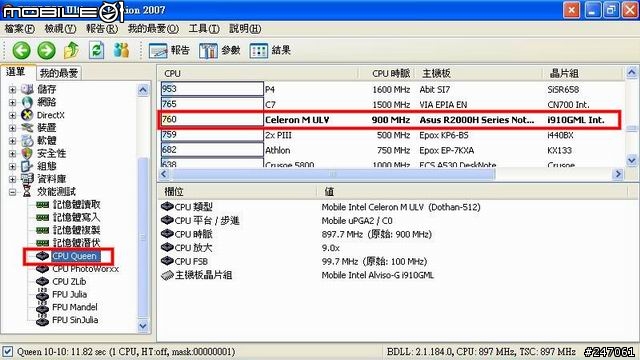The width and height of the screenshot is (640, 360).
Task: Open the 檔案(F) menu
Action: [19, 29]
